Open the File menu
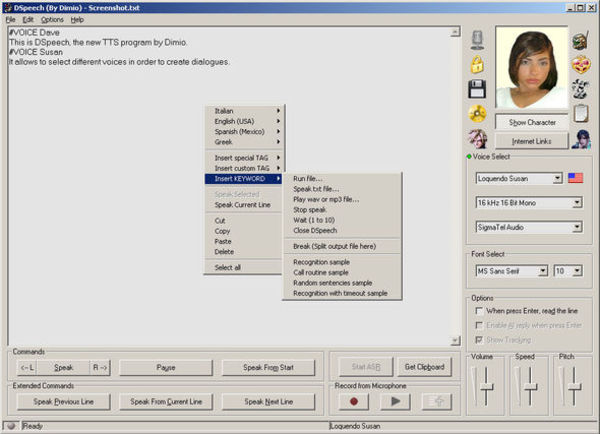 coord(10,20)
